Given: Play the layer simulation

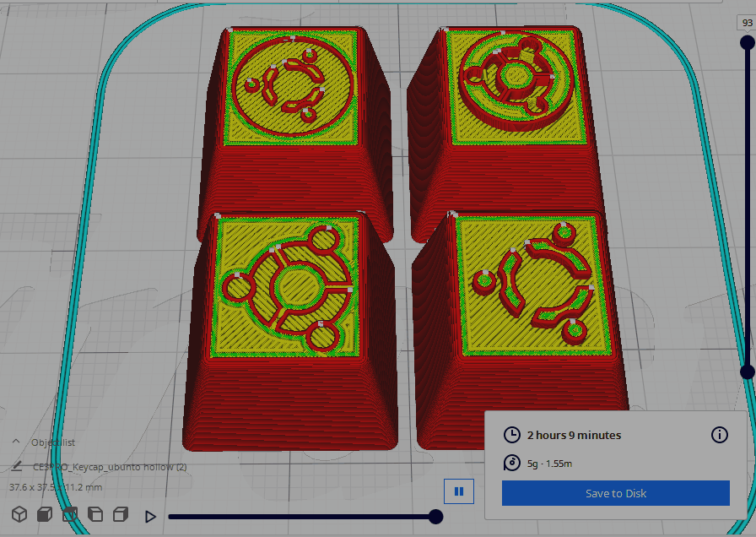Looking at the screenshot, I should (x=151, y=516).
